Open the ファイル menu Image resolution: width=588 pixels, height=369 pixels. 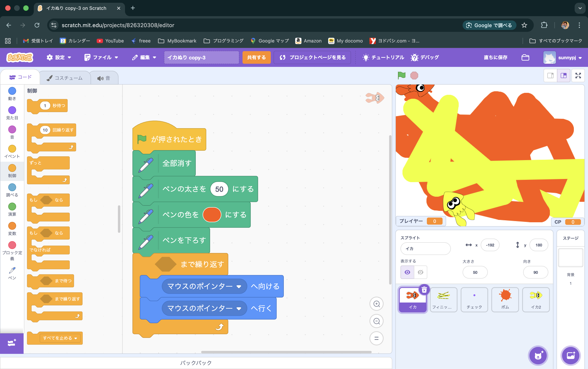pyautogui.click(x=101, y=57)
